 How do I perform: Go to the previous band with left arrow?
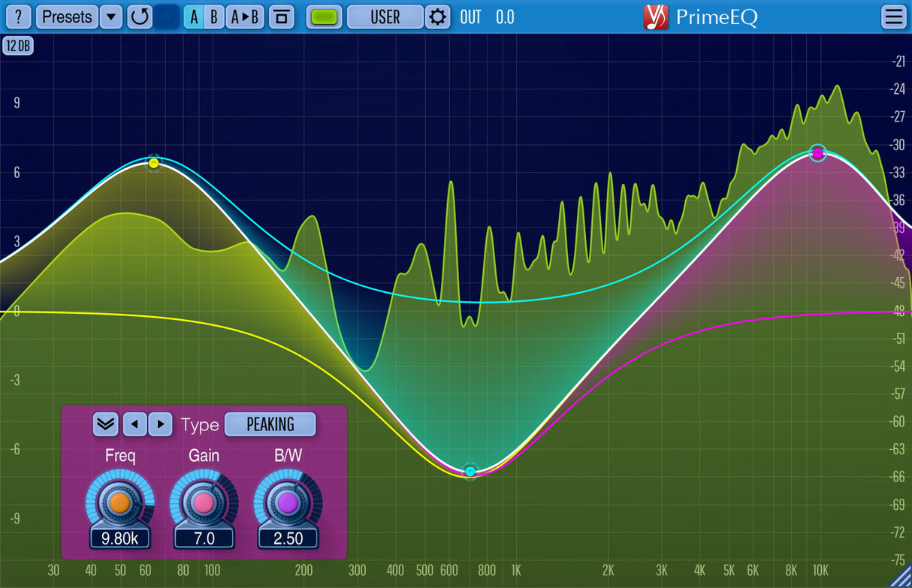(134, 424)
